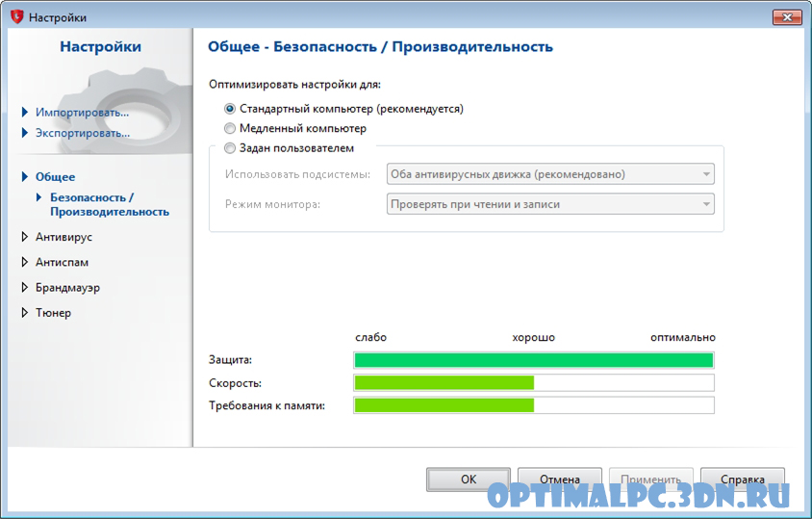Click arrow icon beside Экспортировать
812x519 pixels.
coord(24,133)
